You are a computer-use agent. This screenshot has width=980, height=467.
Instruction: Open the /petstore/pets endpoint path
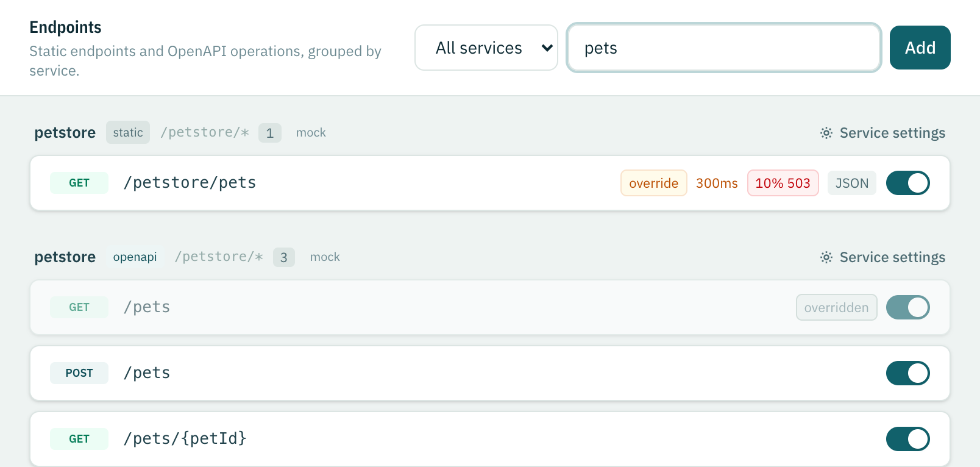(x=190, y=183)
